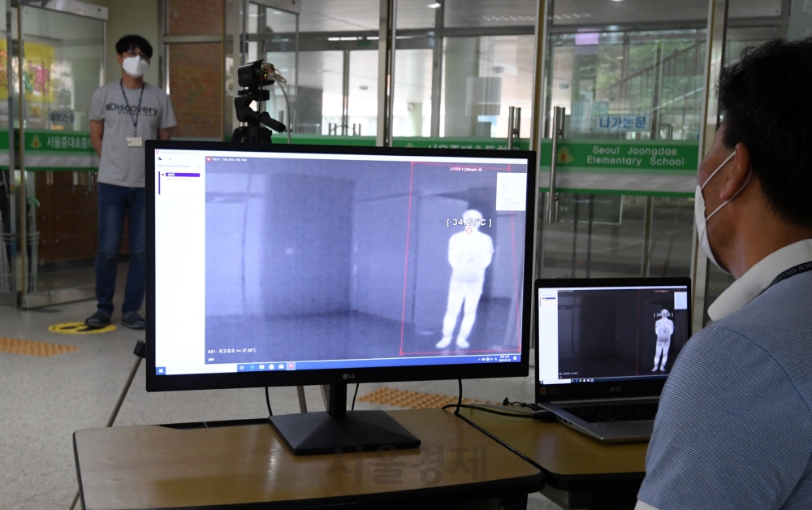812x510 pixels.
Task: Open Microsoft Store from the taskbar
Action: [x=271, y=366]
